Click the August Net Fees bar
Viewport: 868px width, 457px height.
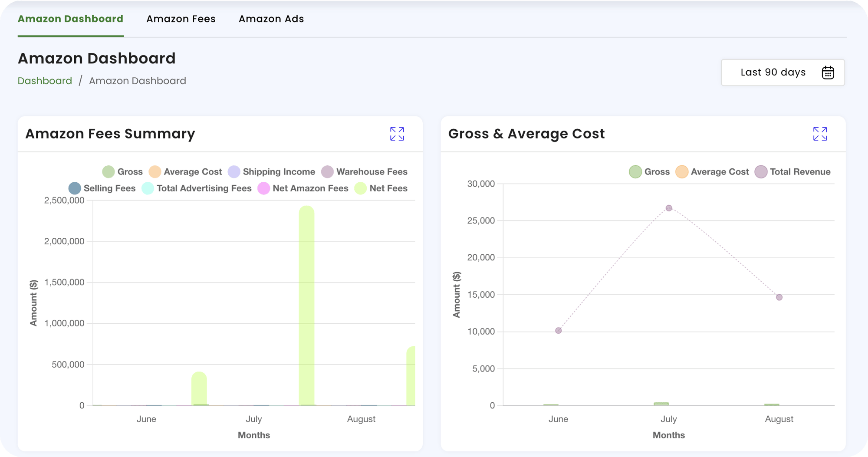point(411,376)
